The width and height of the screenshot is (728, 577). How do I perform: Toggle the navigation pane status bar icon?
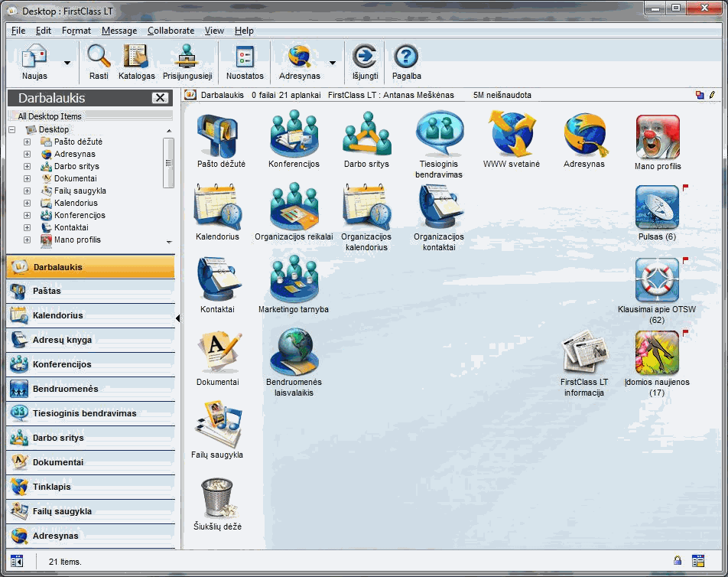pyautogui.click(x=17, y=561)
